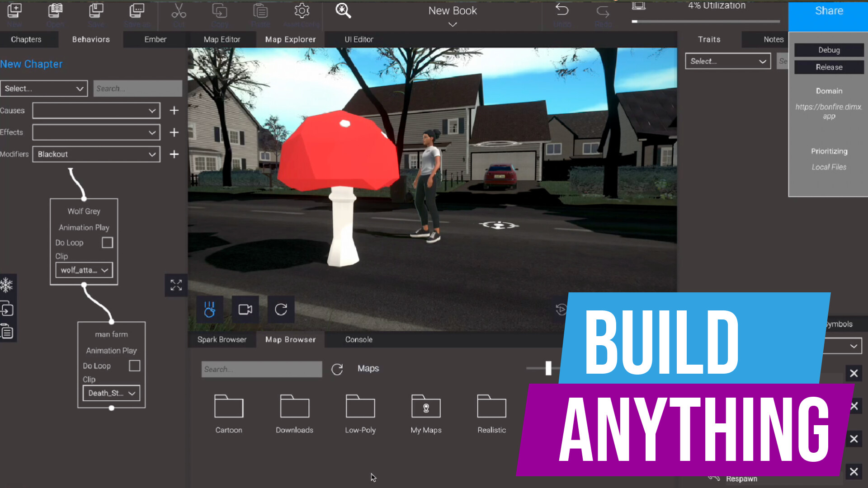This screenshot has width=868, height=488.
Task: Toggle Do Loop for Wolf Grey
Action: click(x=107, y=243)
